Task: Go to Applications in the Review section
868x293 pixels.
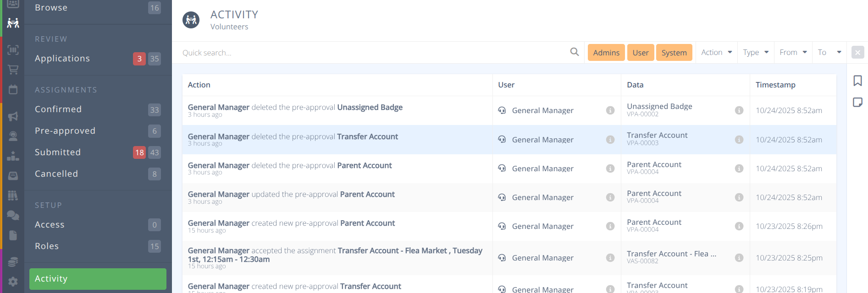Action: tap(62, 59)
